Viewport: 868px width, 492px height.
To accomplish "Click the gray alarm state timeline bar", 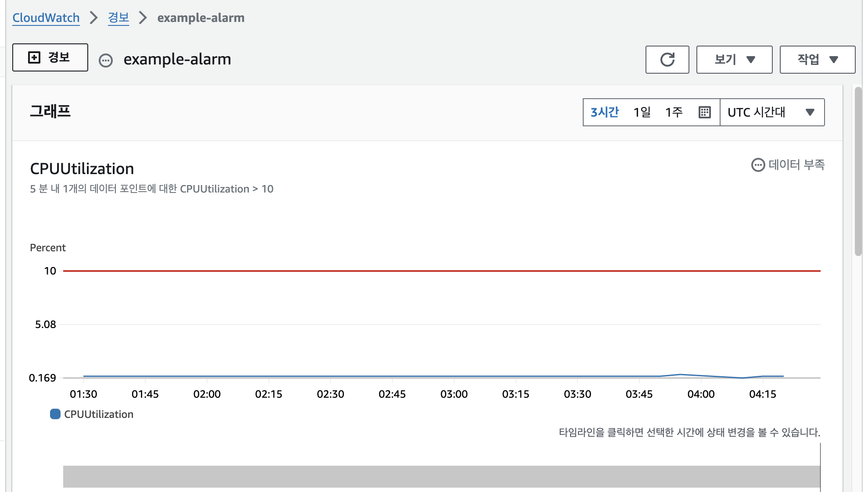I will point(441,476).
